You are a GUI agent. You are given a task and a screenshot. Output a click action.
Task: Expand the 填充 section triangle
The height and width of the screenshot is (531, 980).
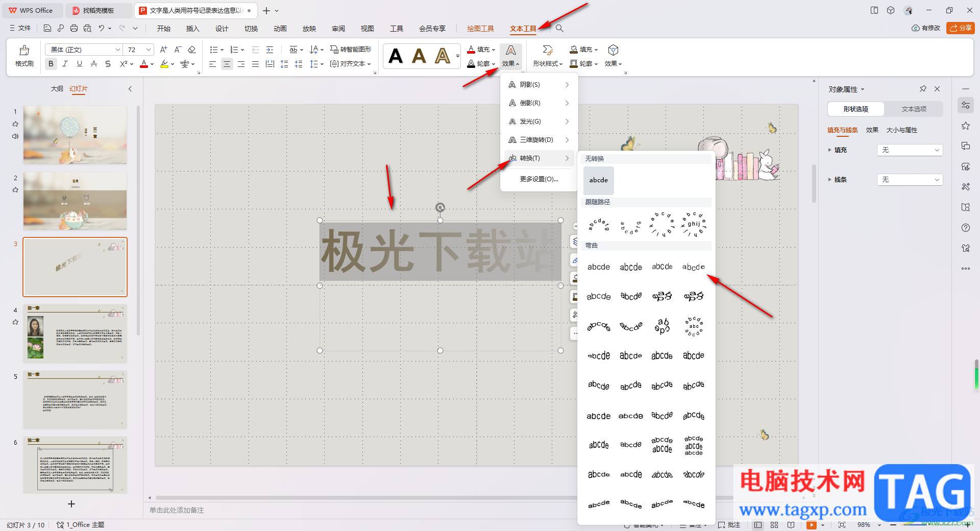click(829, 150)
